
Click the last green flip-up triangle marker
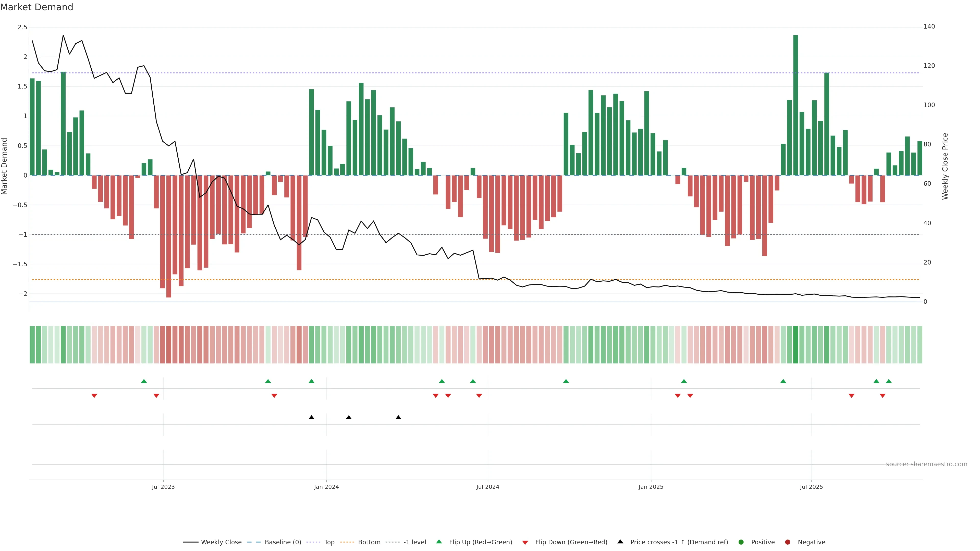click(x=889, y=381)
